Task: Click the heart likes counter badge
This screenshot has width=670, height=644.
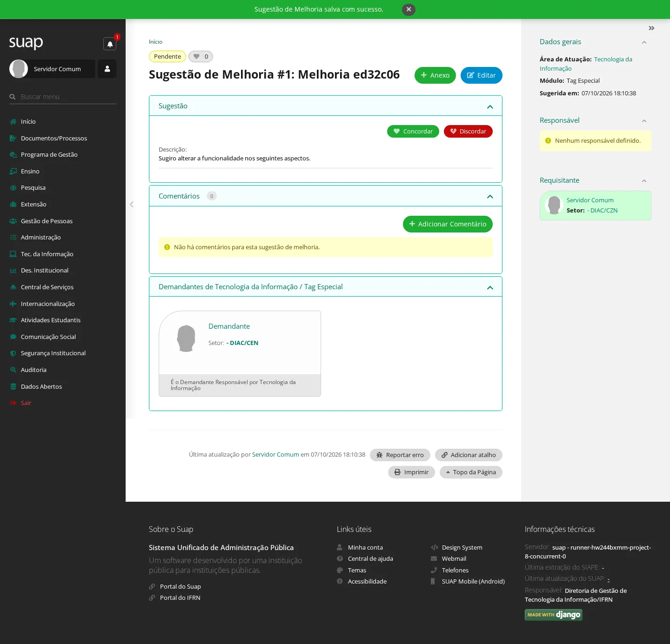Action: [x=201, y=56]
